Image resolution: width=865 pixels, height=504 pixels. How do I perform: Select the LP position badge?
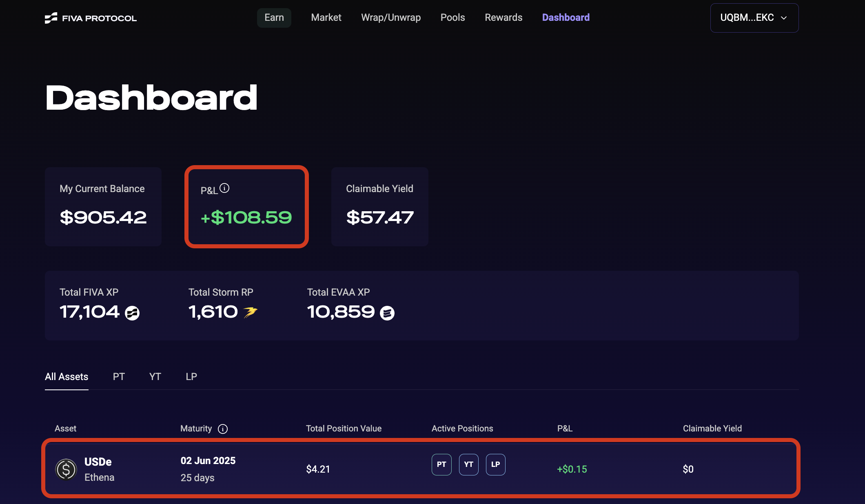[495, 464]
